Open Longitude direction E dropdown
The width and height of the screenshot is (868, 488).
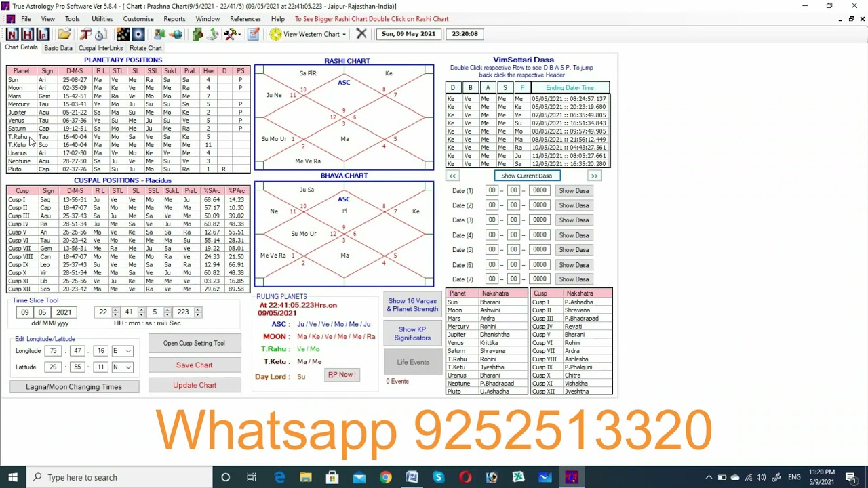123,351
